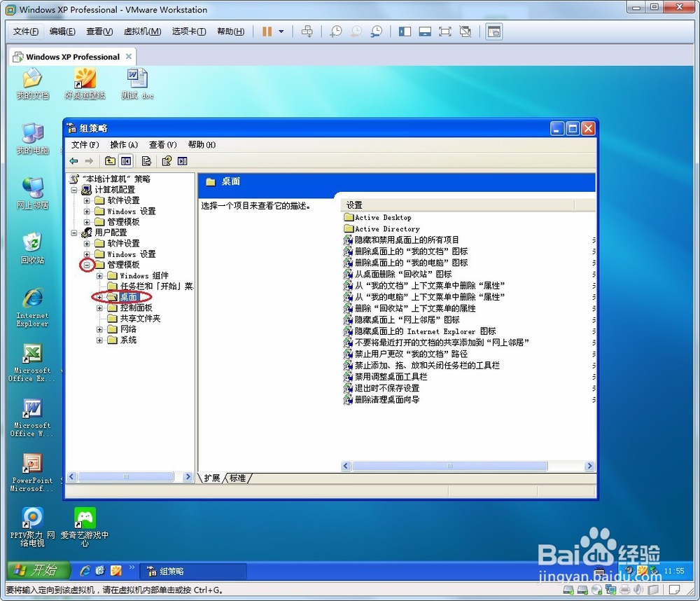Expand 软件设置 under 计算机配置
This screenshot has height=601, width=700.
coord(87,200)
